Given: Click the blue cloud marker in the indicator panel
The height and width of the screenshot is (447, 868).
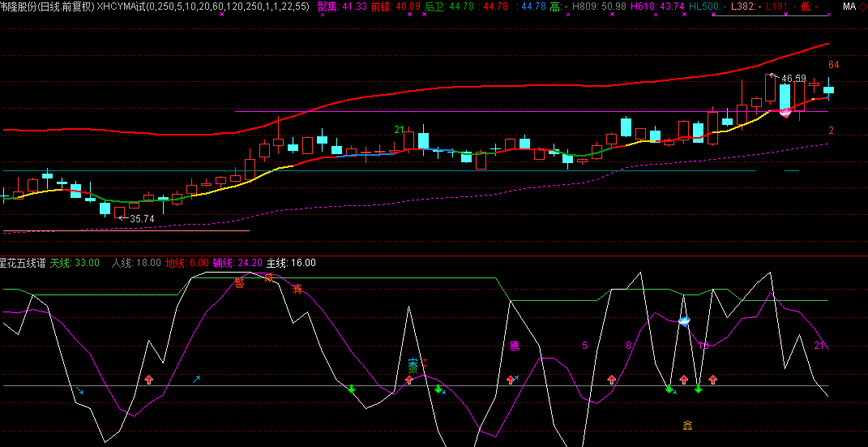Looking at the screenshot, I should pyautogui.click(x=684, y=321).
